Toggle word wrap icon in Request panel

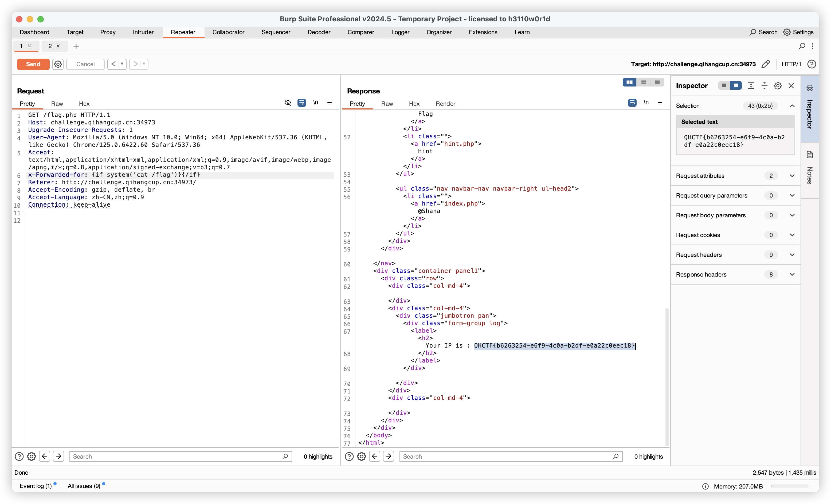tap(301, 103)
